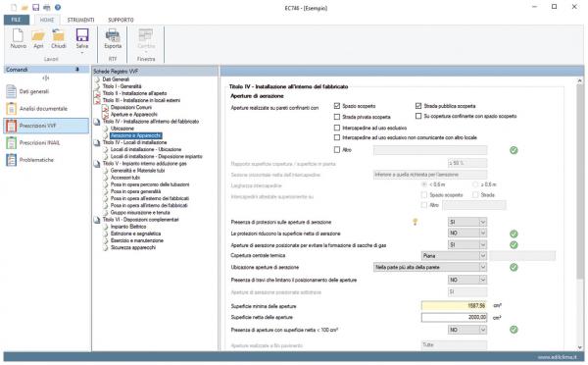This screenshot has width=588, height=365.
Task: Click scrollbar down arrow in form panel
Action: [580, 347]
